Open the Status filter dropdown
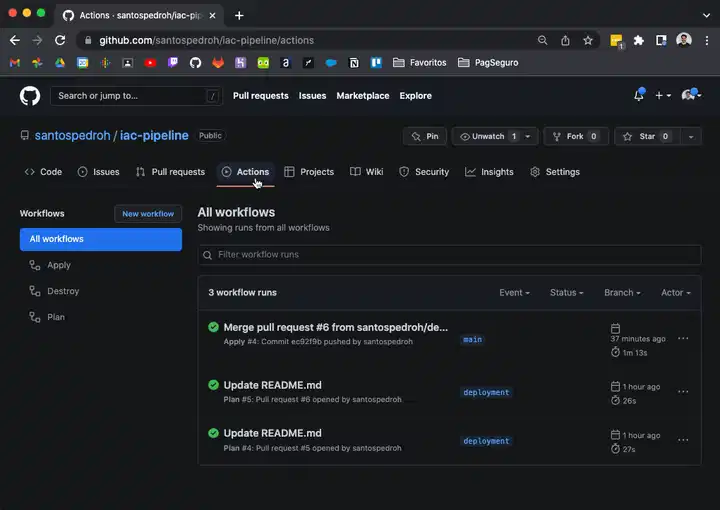Screen dimensions: 720x510 [x=567, y=292]
